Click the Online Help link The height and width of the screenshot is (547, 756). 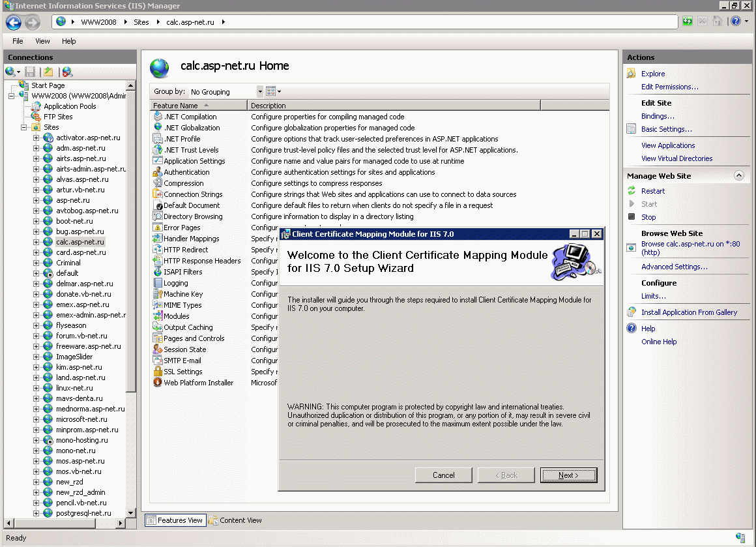(659, 342)
